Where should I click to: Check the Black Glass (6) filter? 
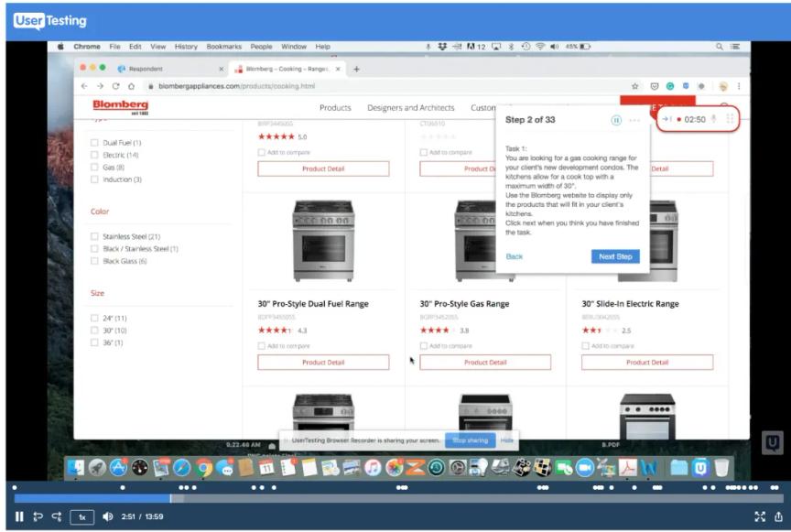pos(94,261)
